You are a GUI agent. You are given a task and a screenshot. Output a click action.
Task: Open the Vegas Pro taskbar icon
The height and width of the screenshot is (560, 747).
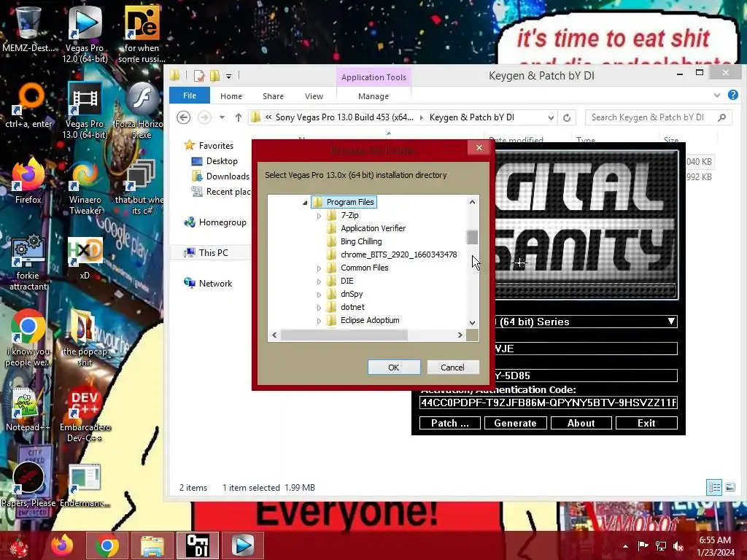tap(242, 545)
